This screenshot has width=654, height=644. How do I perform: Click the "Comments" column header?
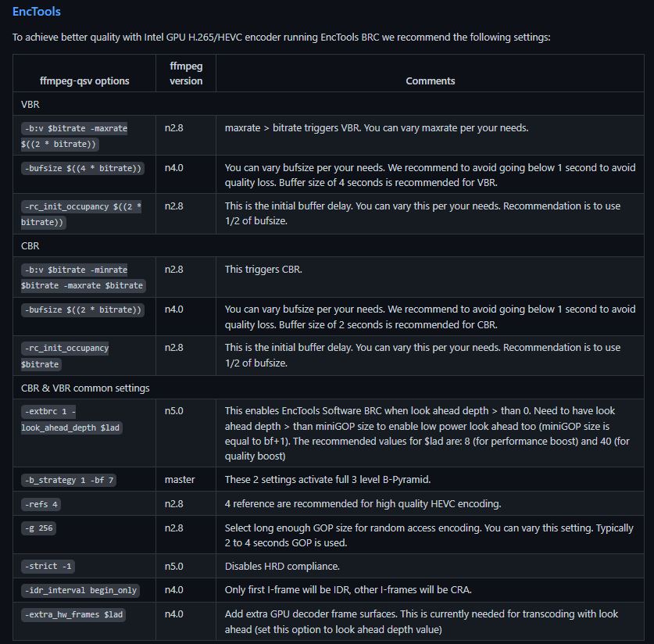pos(430,80)
